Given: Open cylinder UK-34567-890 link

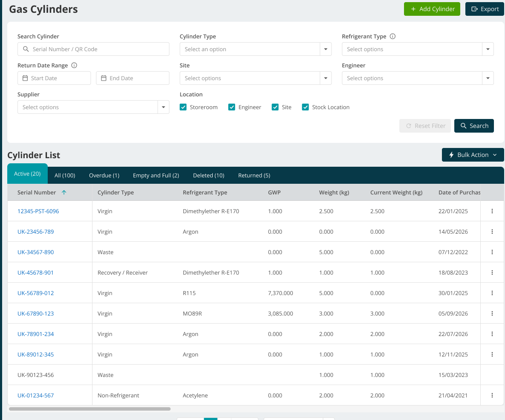Looking at the screenshot, I should tap(35, 252).
